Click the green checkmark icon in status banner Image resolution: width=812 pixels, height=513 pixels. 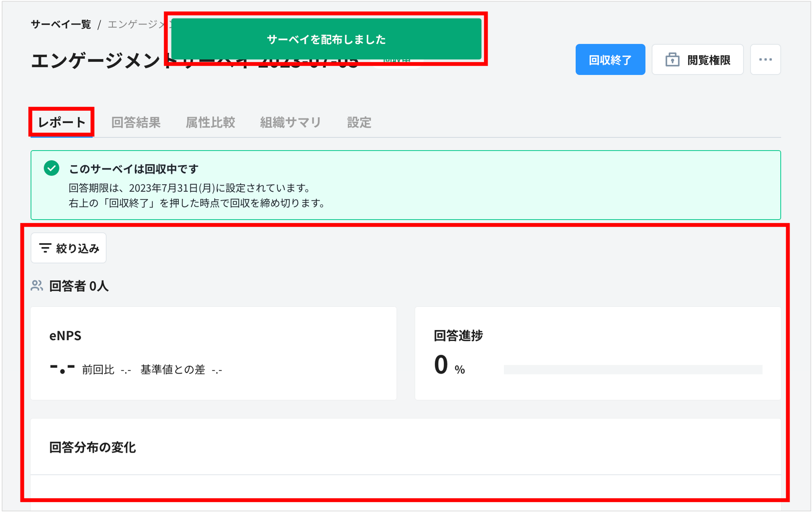[x=51, y=168]
